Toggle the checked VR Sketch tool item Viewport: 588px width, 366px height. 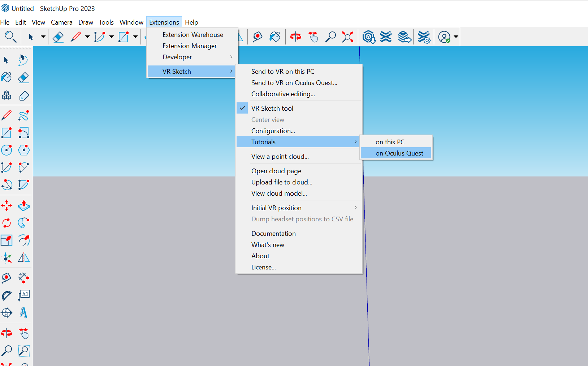(299, 108)
